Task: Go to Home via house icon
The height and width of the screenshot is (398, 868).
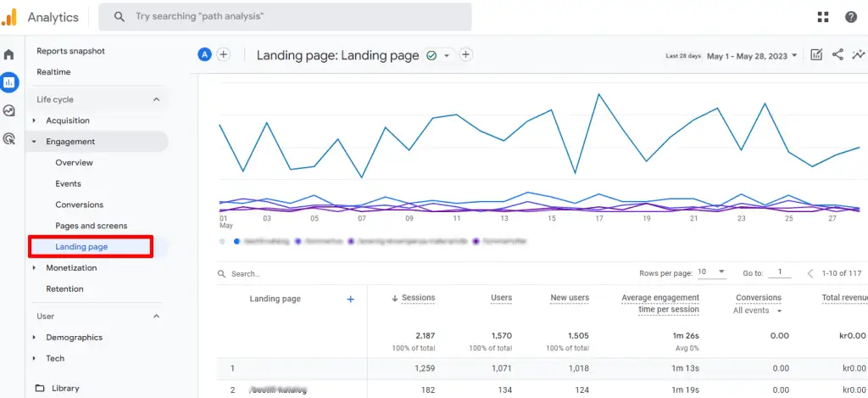Action: coord(8,55)
